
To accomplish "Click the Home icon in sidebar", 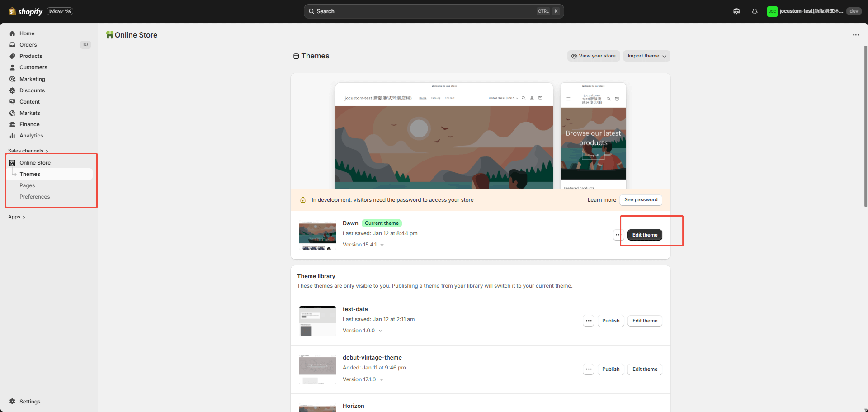I will [12, 33].
